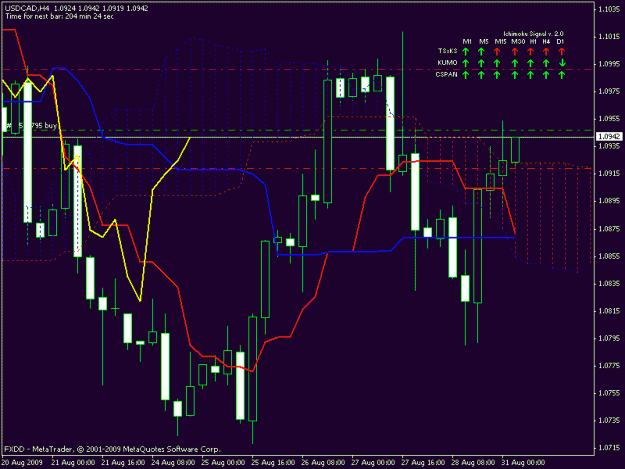The image size is (625, 469).
Task: Click the CSPAN up arrow for D1
Action: coord(562,75)
